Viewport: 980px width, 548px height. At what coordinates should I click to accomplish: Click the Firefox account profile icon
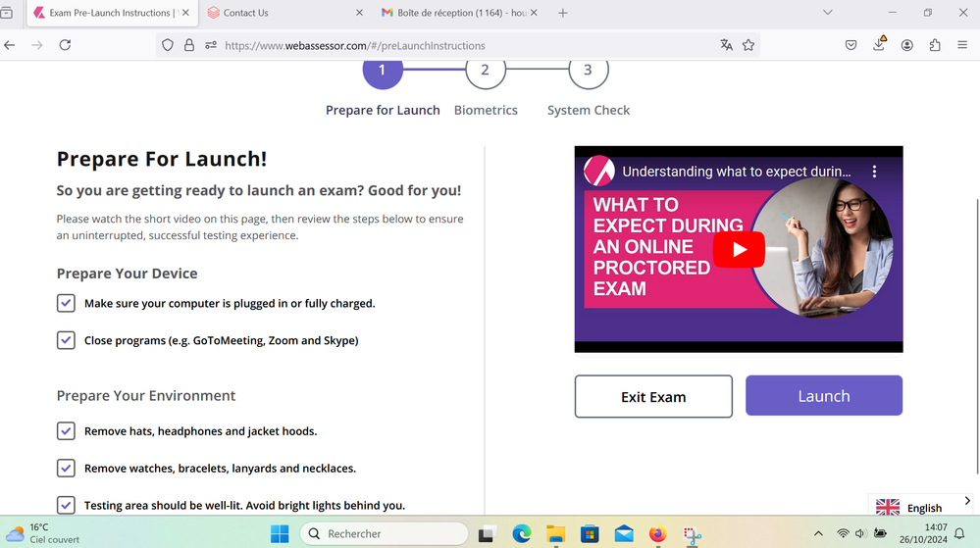pos(907,45)
